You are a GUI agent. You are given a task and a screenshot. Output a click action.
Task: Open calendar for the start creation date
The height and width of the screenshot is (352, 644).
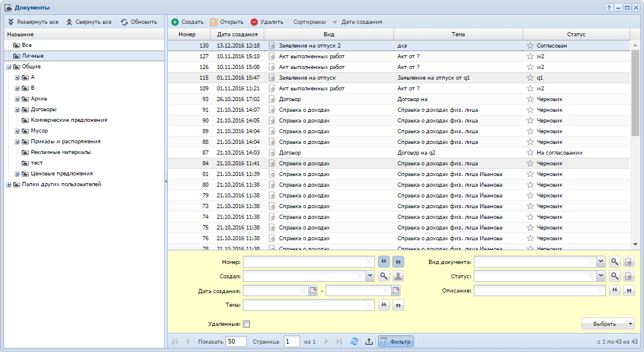[314, 291]
